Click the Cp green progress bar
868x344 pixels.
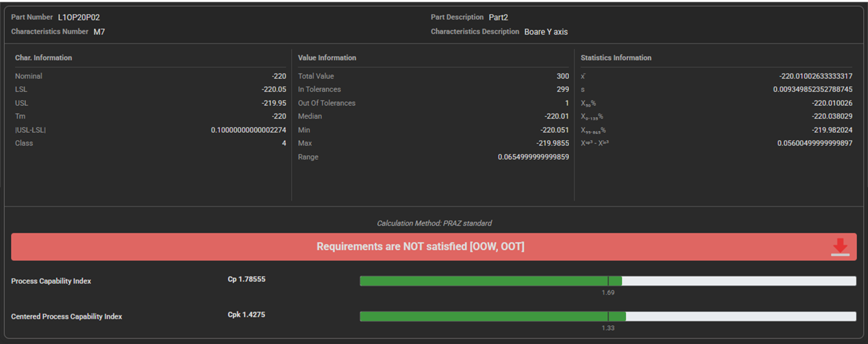490,281
